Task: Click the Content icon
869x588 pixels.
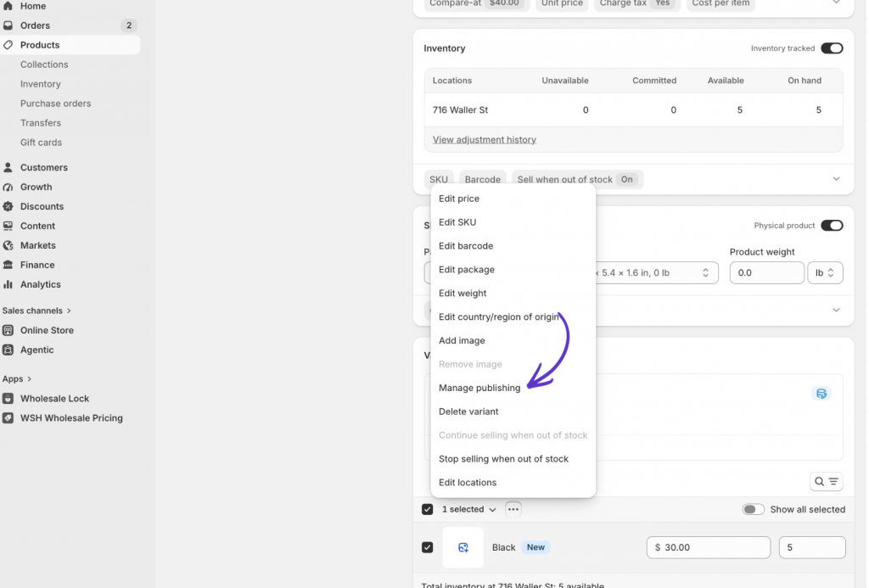Action: [x=8, y=226]
